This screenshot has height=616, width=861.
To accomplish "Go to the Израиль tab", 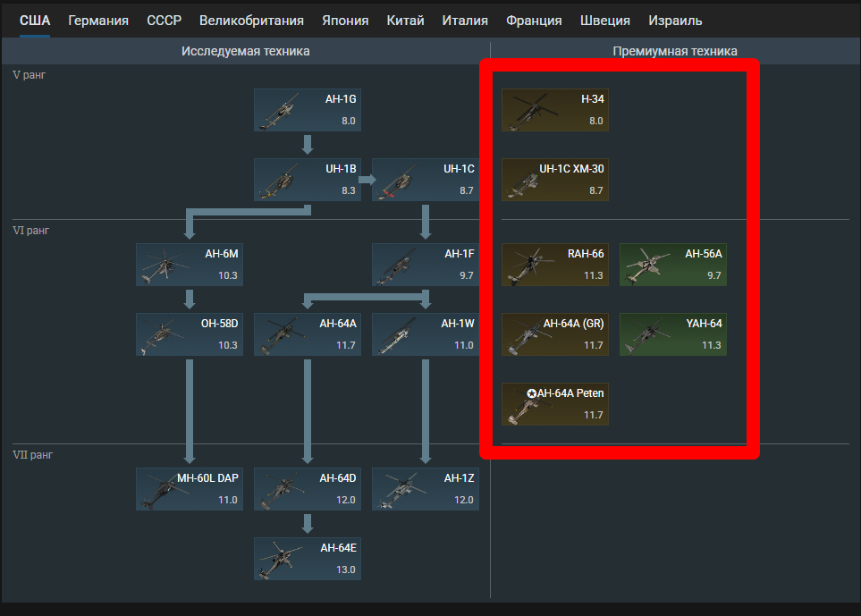I will (x=675, y=21).
